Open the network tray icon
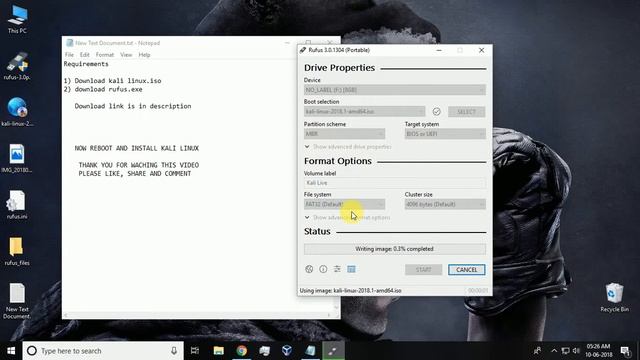This screenshot has width=640, height=360. [x=565, y=351]
